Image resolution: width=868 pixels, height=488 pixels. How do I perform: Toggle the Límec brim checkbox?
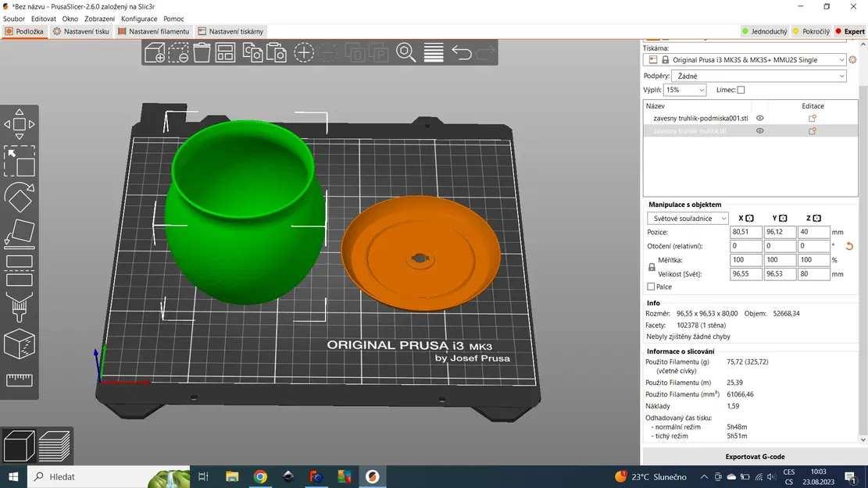(741, 90)
